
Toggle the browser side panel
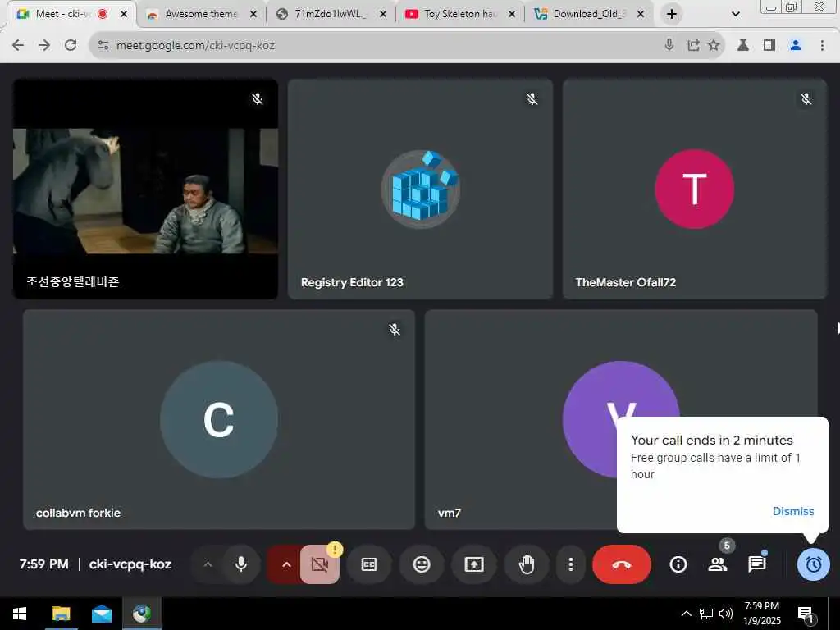(769, 46)
